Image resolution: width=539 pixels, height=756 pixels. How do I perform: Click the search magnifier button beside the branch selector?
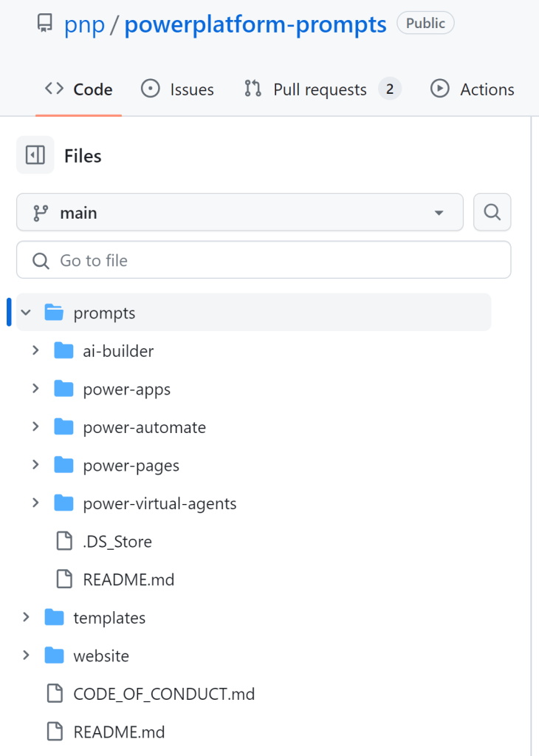tap(492, 213)
